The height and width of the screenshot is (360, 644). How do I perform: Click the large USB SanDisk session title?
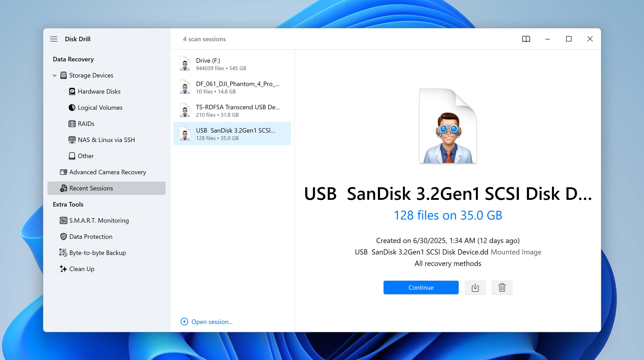coord(448,194)
